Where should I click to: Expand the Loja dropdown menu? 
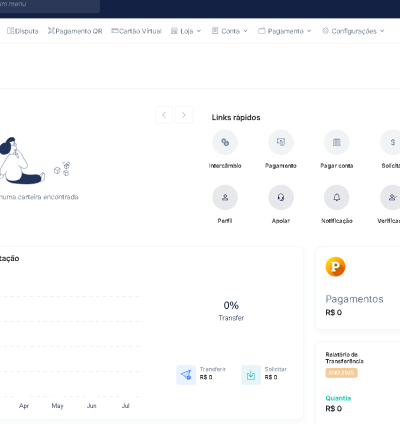tap(186, 31)
